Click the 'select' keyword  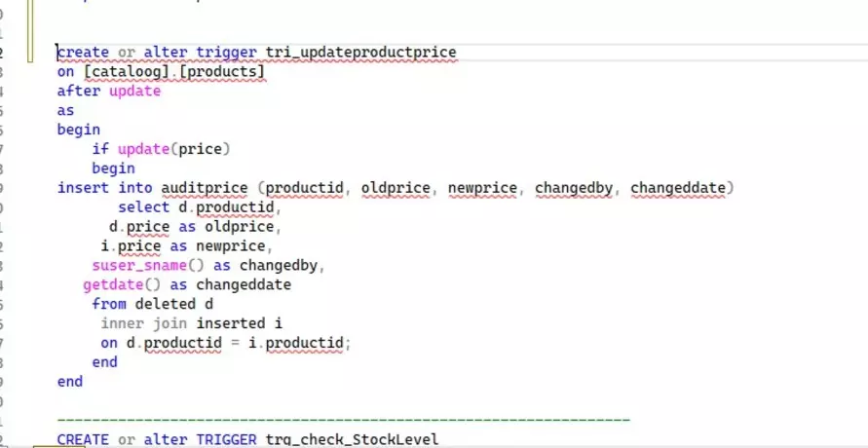[144, 206]
